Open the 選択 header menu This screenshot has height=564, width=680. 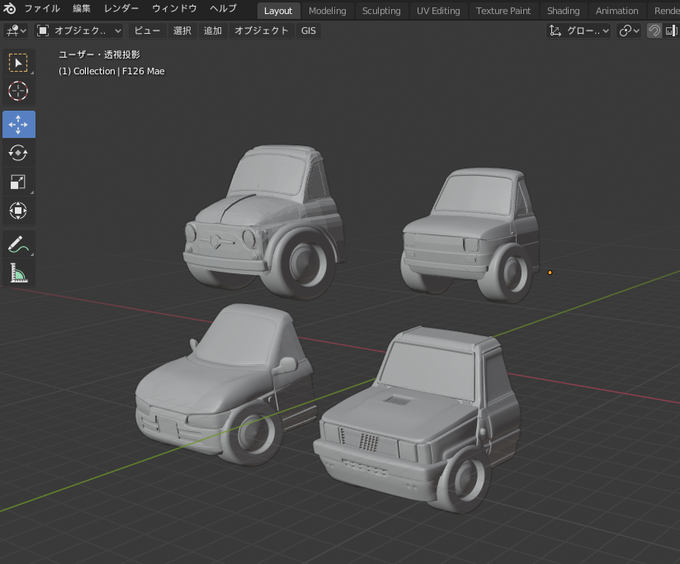click(182, 31)
